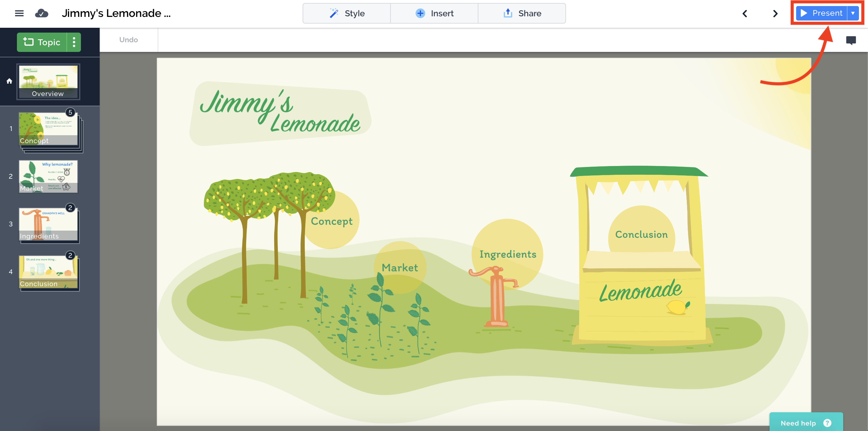
Task: Expand the Present dropdown arrow
Action: pos(853,13)
